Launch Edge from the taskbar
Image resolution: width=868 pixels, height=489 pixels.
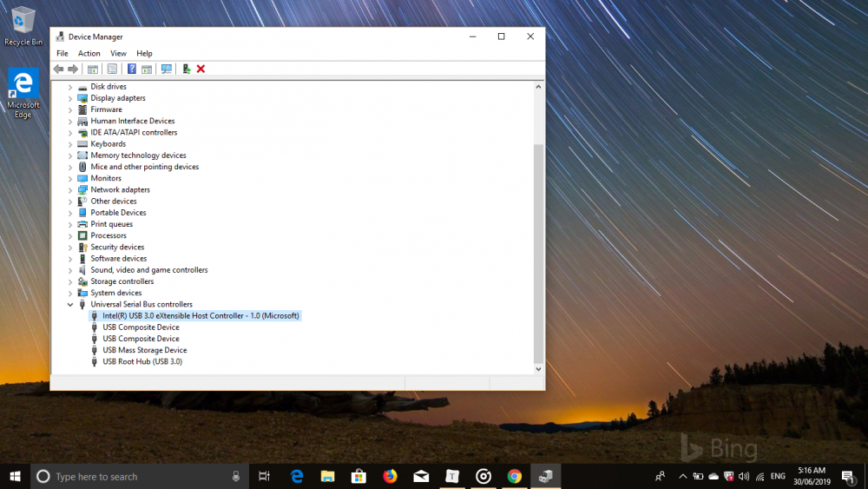click(297, 476)
